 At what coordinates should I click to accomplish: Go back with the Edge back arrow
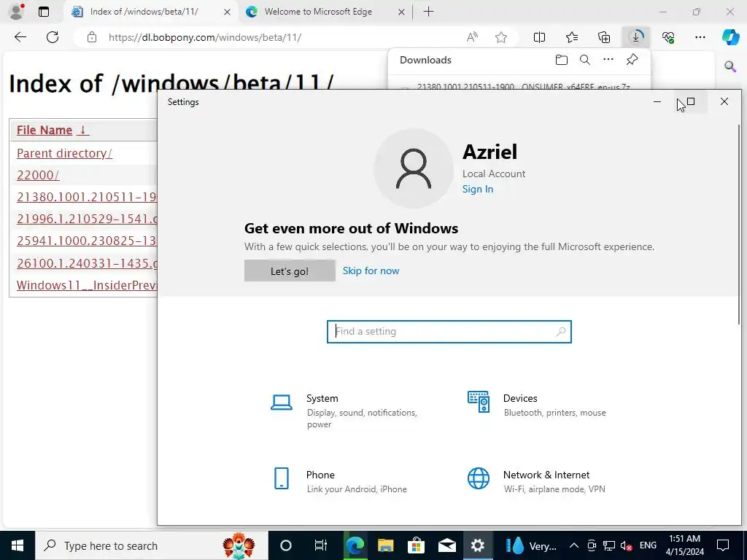(x=20, y=37)
